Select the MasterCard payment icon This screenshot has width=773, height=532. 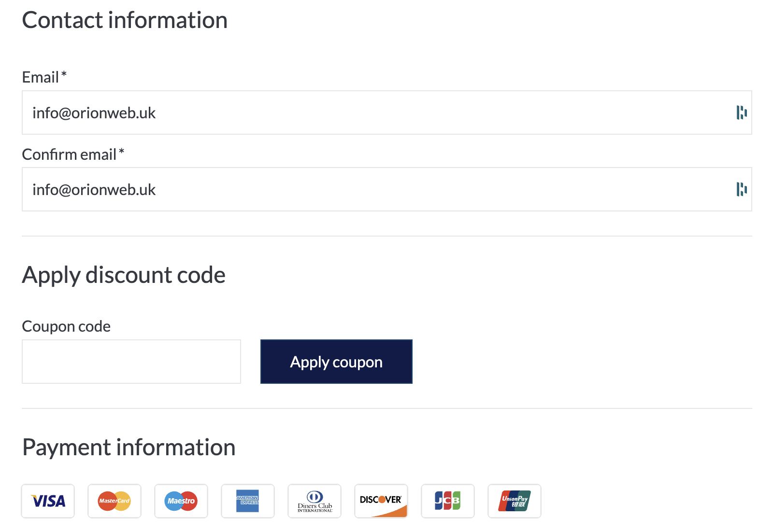coord(114,501)
